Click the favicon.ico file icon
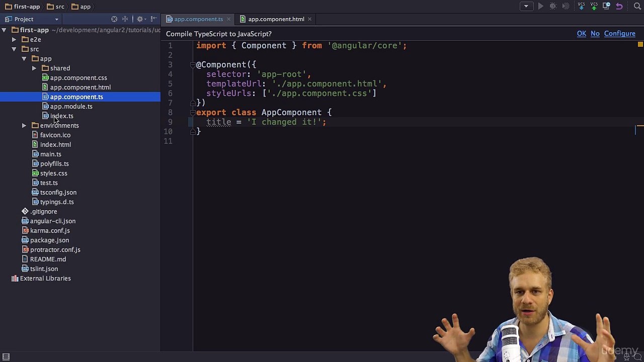Image resolution: width=644 pixels, height=362 pixels. point(35,135)
